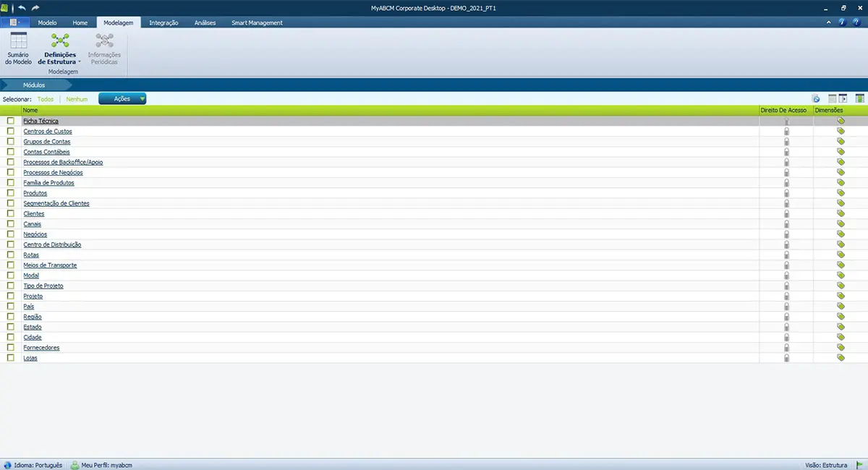Open Sumário do Modelo in the ribbon
Viewport: 868px width, 470px height.
(18, 48)
